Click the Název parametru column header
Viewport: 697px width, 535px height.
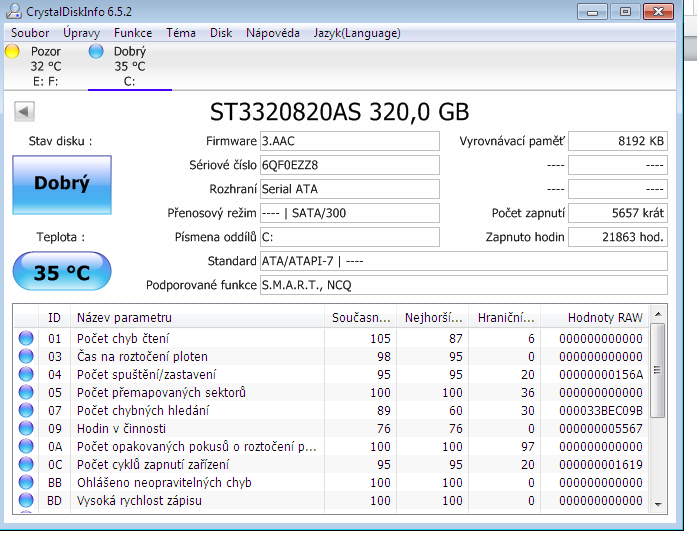tap(197, 317)
